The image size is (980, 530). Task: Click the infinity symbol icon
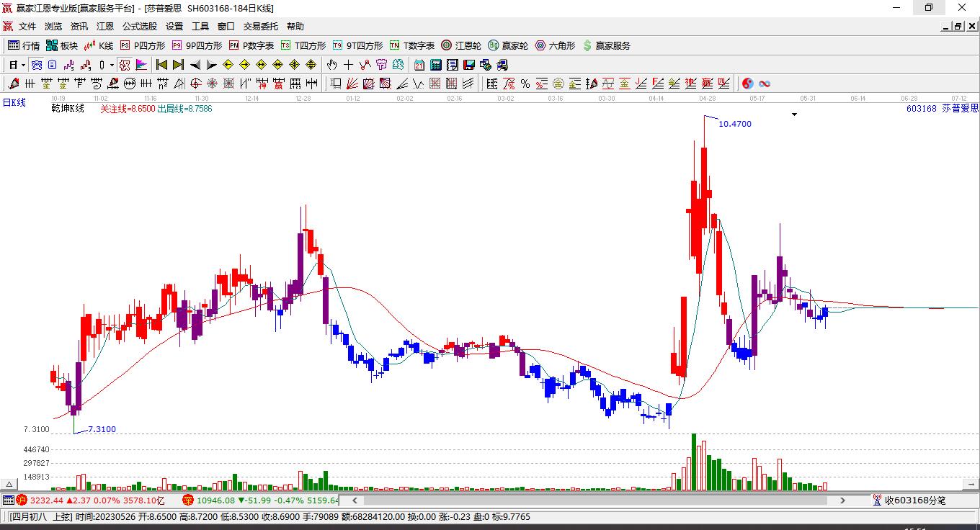click(x=765, y=84)
